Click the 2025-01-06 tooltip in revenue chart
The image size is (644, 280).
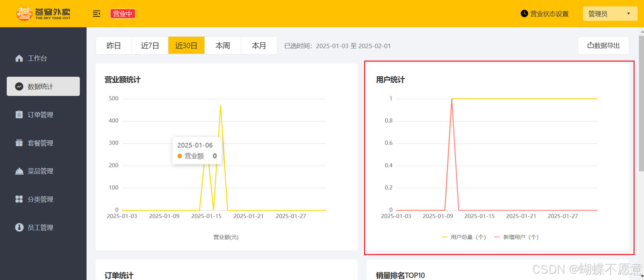coord(197,151)
